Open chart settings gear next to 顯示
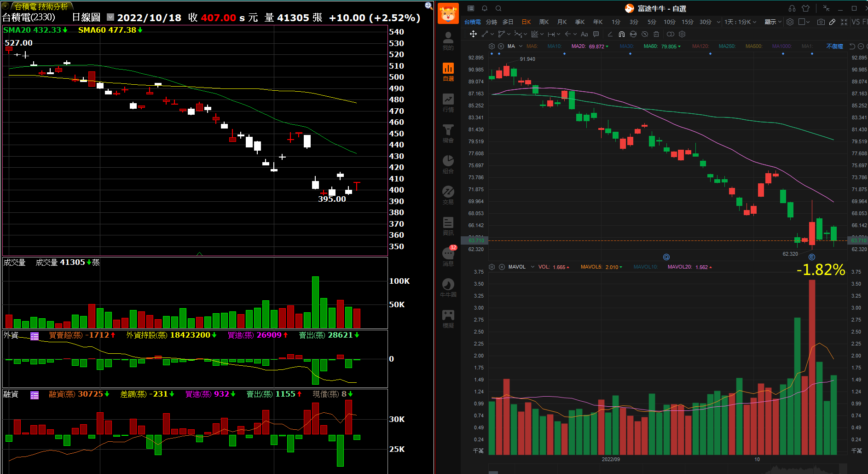Image resolution: width=868 pixels, height=474 pixels. 790,22
